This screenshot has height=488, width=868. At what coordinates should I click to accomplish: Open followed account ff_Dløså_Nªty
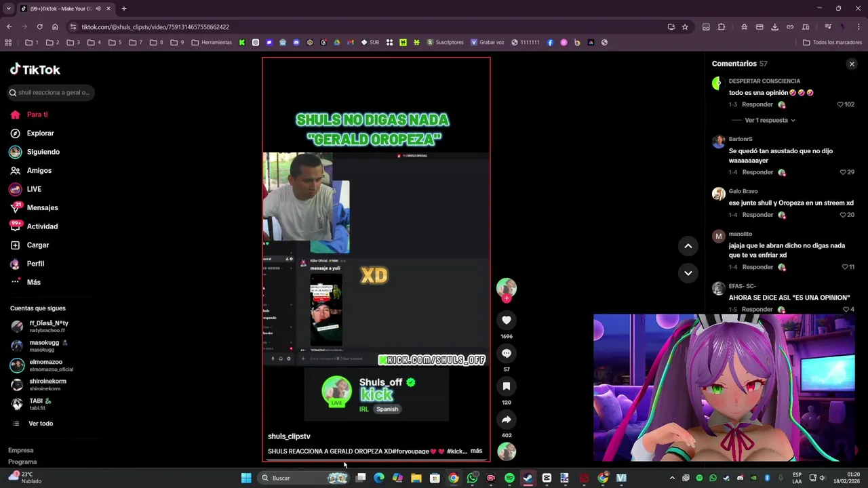click(x=42, y=326)
